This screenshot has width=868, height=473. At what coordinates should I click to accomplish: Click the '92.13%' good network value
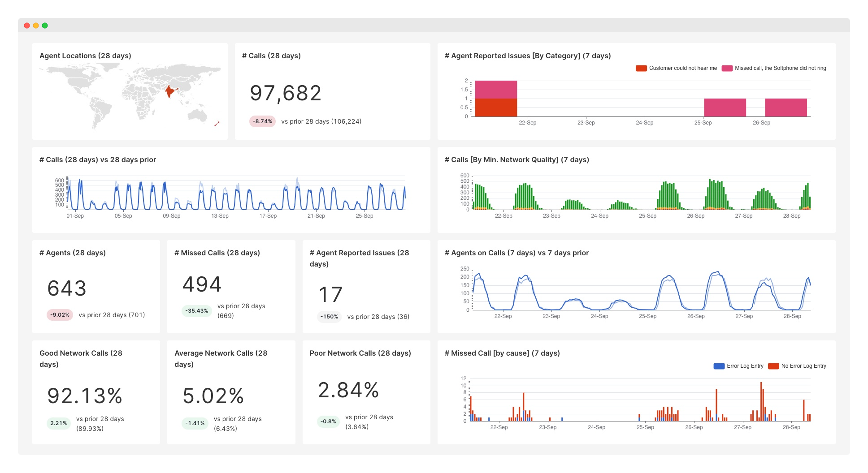(x=85, y=396)
